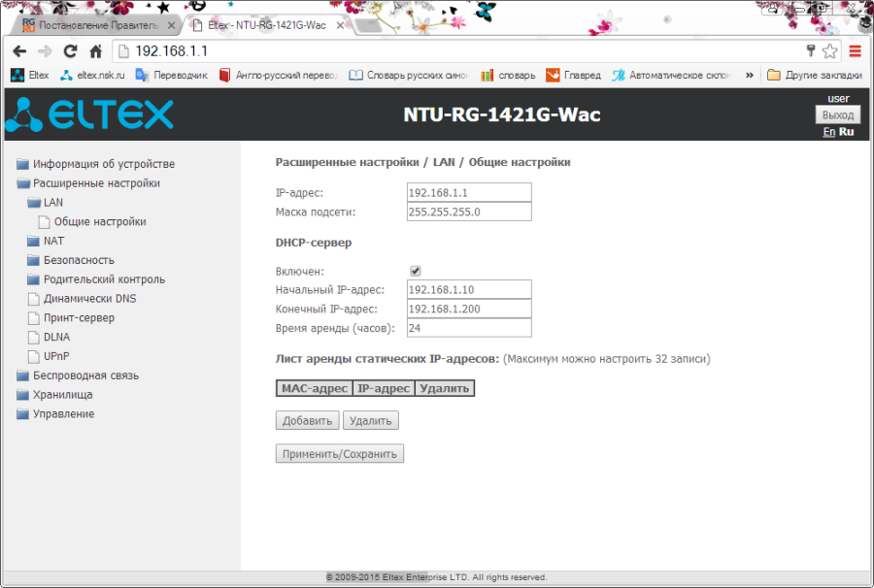
Task: Click the IP-адрес field with 192.168.1.1
Action: (x=469, y=193)
